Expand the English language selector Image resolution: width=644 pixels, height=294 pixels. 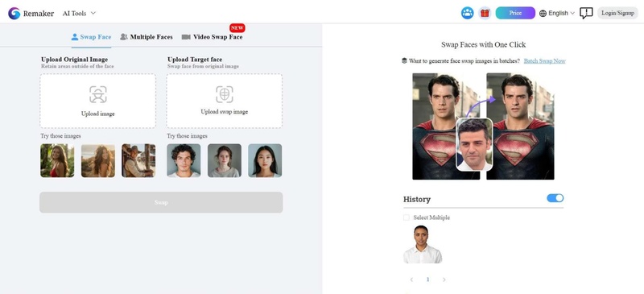pyautogui.click(x=556, y=13)
